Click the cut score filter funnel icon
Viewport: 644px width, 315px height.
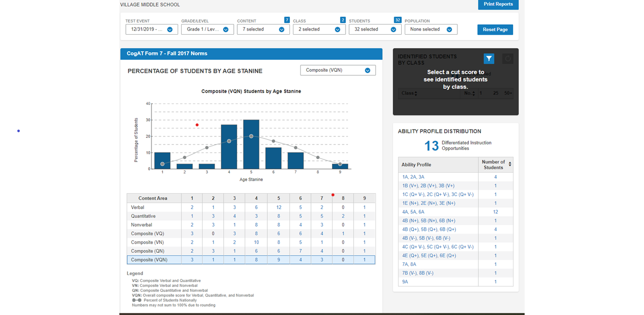tap(489, 59)
